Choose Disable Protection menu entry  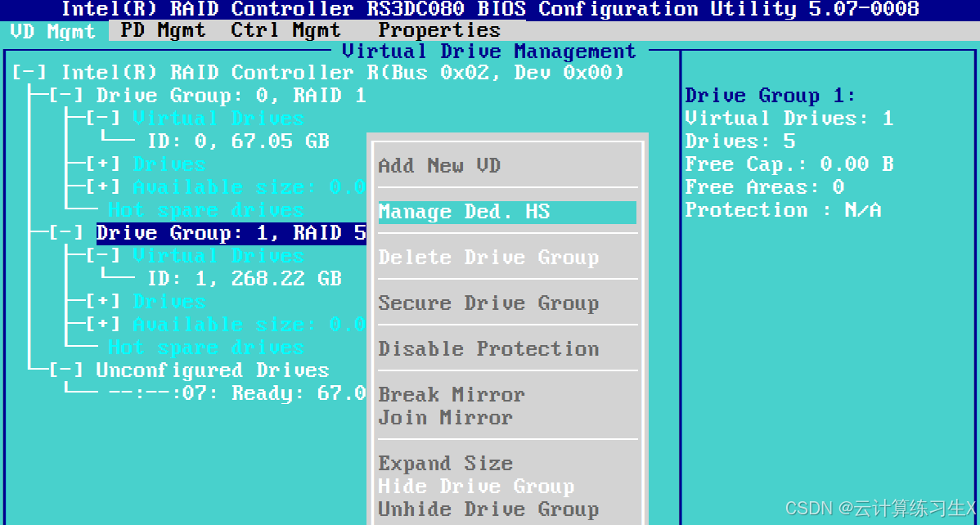pos(488,349)
